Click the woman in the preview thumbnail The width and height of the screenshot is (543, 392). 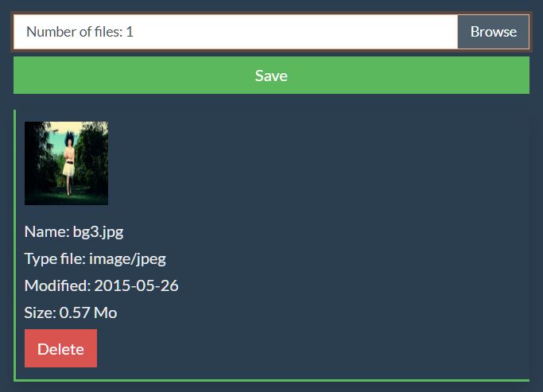click(69, 163)
